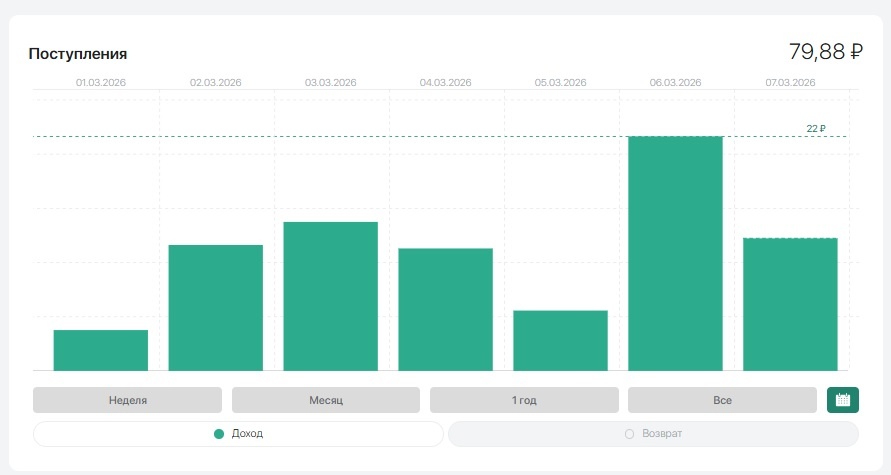The height and width of the screenshot is (475, 891).
Task: Click the bar for 05.03.2026
Action: (560, 340)
